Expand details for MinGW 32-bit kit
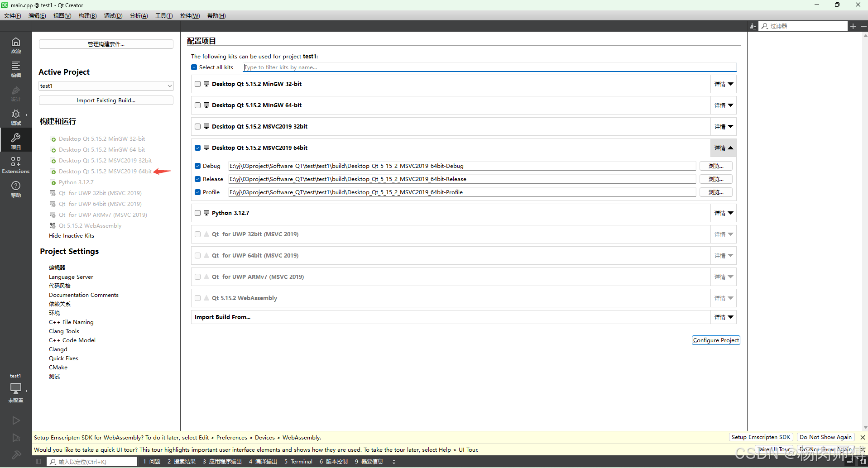Image resolution: width=868 pixels, height=468 pixels. pos(724,84)
